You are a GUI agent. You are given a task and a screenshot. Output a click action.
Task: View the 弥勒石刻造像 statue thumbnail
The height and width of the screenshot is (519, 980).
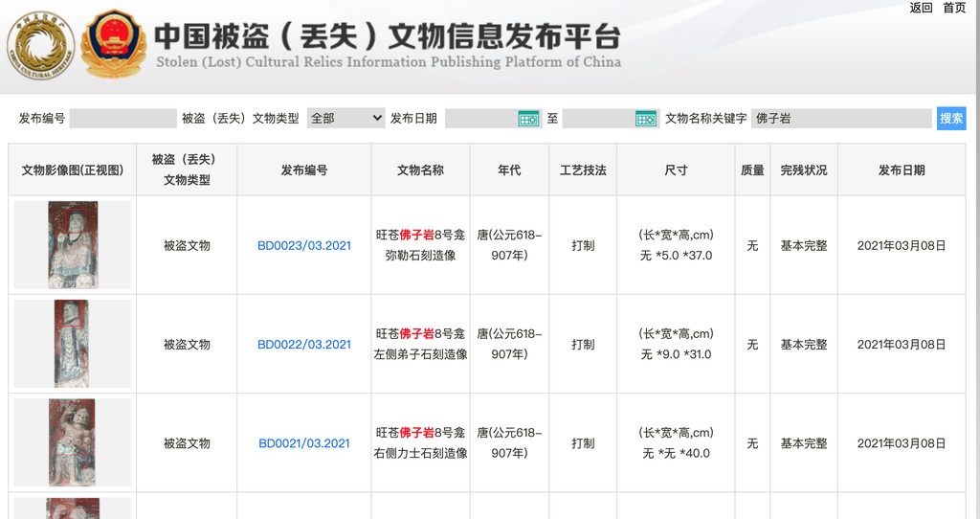tap(73, 245)
